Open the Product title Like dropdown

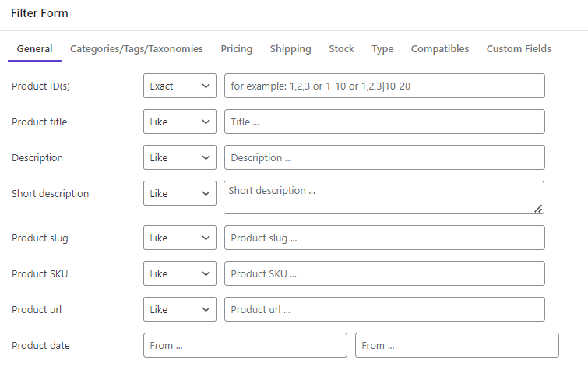point(180,122)
